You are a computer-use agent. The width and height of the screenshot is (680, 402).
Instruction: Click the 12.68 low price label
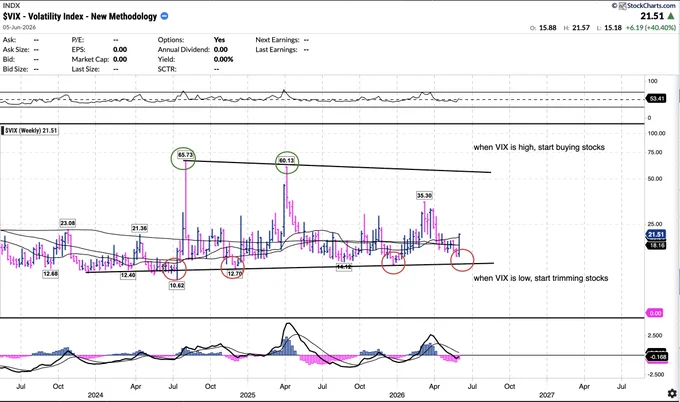coord(50,274)
